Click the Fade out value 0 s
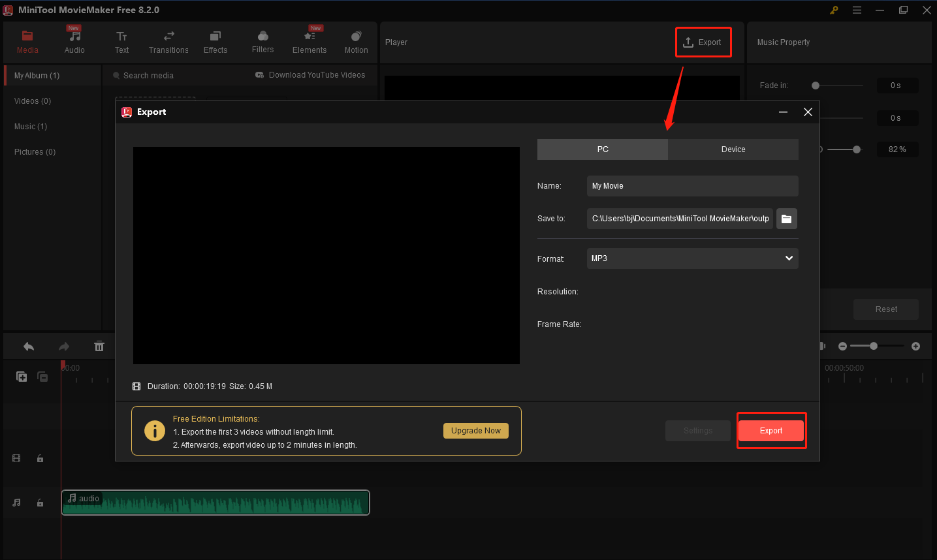The width and height of the screenshot is (937, 560). [x=896, y=118]
